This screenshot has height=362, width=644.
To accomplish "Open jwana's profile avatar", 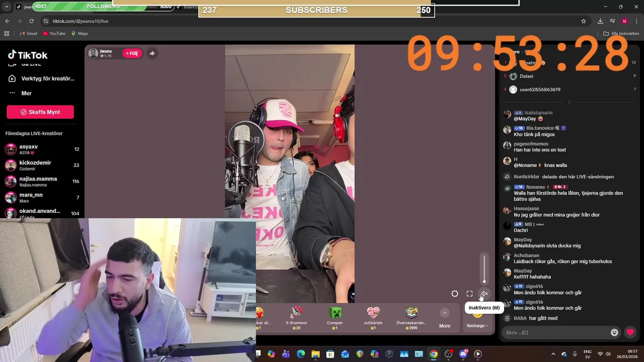I will pyautogui.click(x=93, y=53).
